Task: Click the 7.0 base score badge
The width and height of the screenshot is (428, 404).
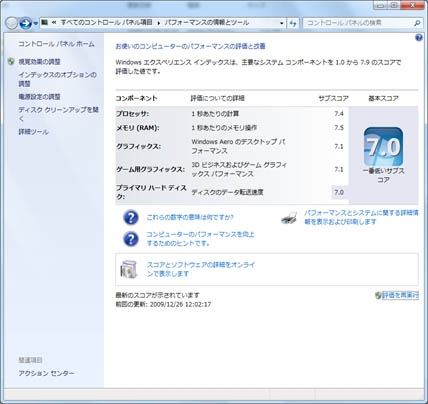Action: tap(383, 147)
